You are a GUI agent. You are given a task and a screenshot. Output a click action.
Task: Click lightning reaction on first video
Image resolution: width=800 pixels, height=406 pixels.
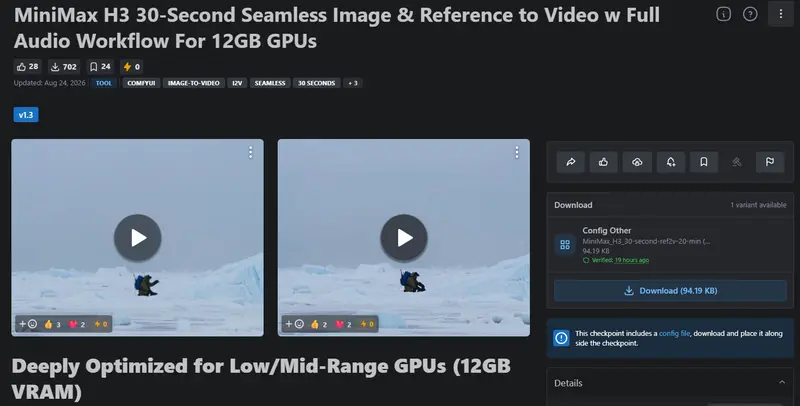click(x=101, y=324)
